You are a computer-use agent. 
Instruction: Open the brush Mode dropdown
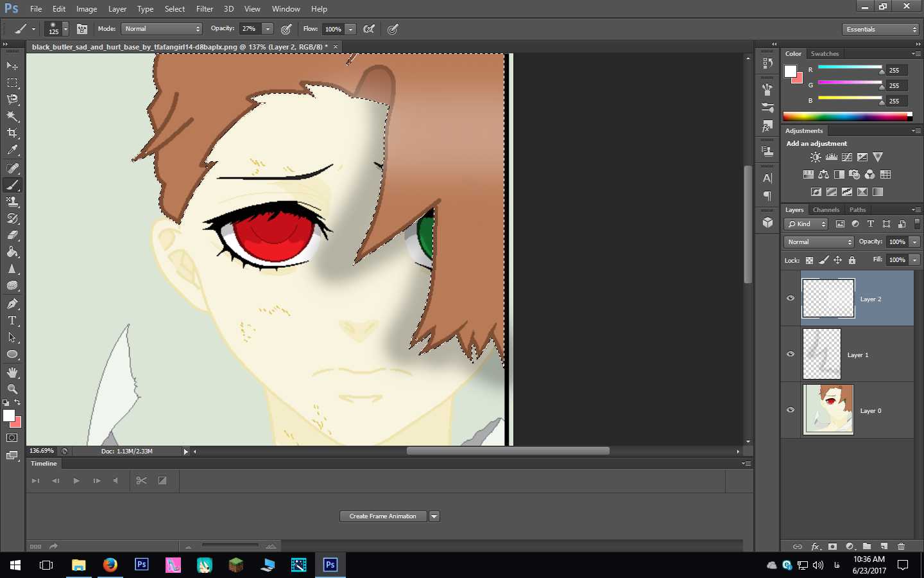pos(162,29)
